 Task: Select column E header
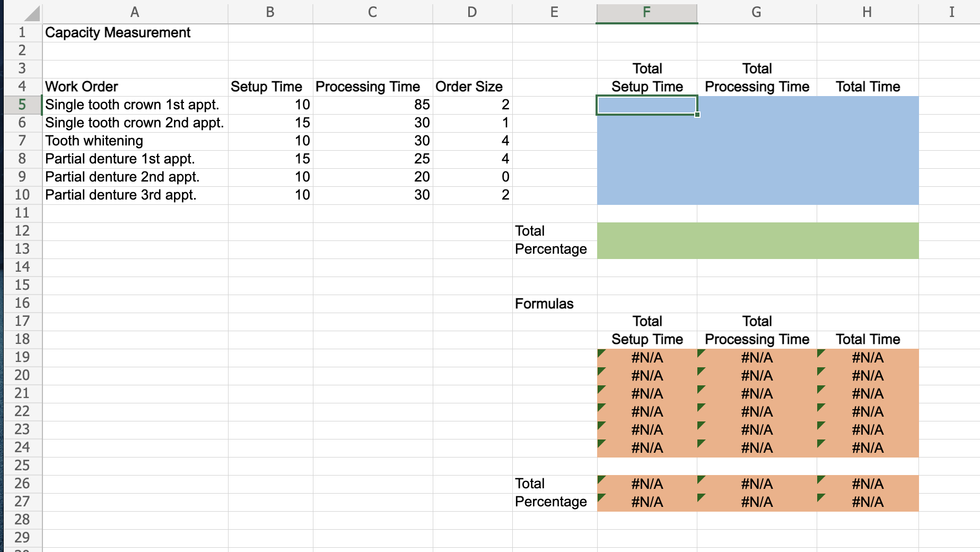(554, 12)
